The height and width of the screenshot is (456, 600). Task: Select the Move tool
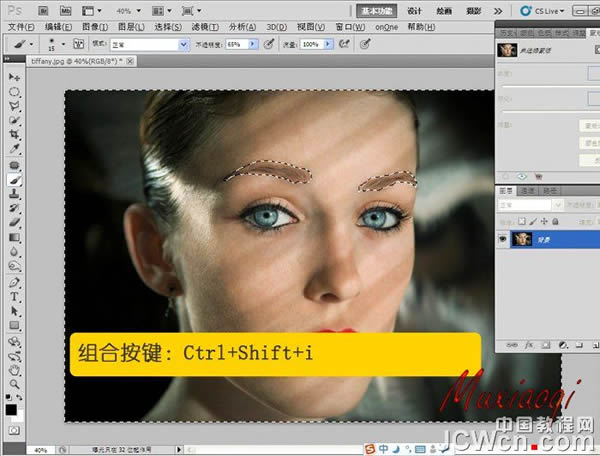14,77
